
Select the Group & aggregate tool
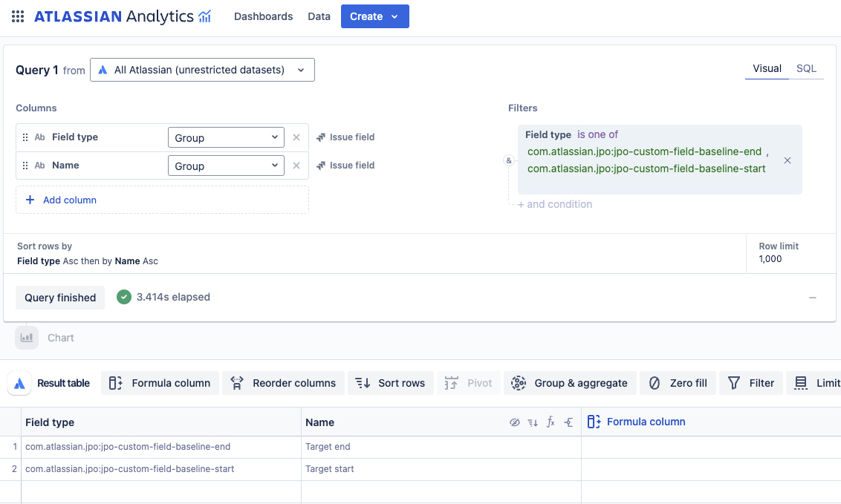coord(570,383)
